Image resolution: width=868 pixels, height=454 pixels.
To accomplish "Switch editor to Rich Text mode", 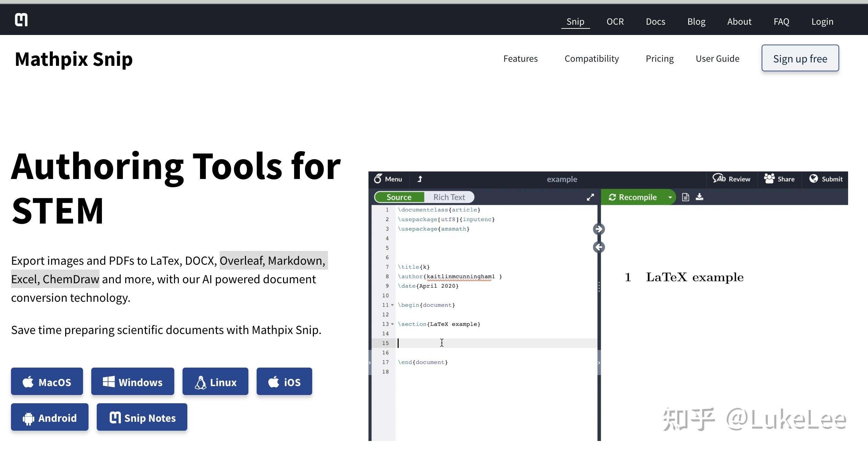I will click(x=449, y=197).
